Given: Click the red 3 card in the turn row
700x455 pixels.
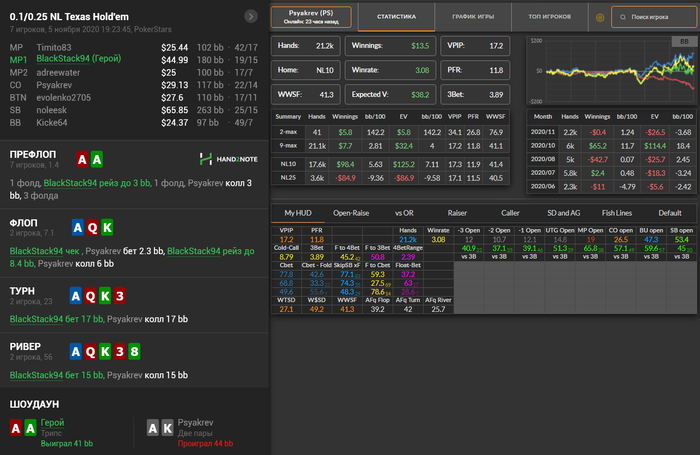Looking at the screenshot, I should click(118, 297).
